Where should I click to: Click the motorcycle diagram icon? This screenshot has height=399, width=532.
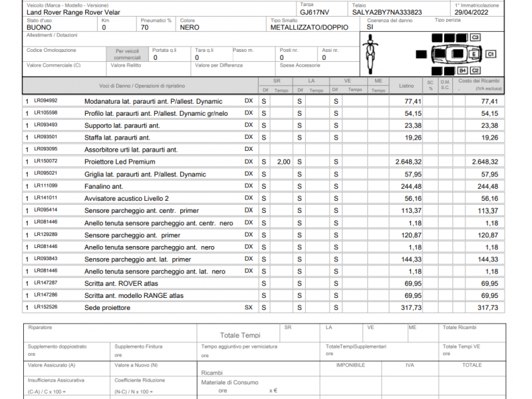(370, 54)
